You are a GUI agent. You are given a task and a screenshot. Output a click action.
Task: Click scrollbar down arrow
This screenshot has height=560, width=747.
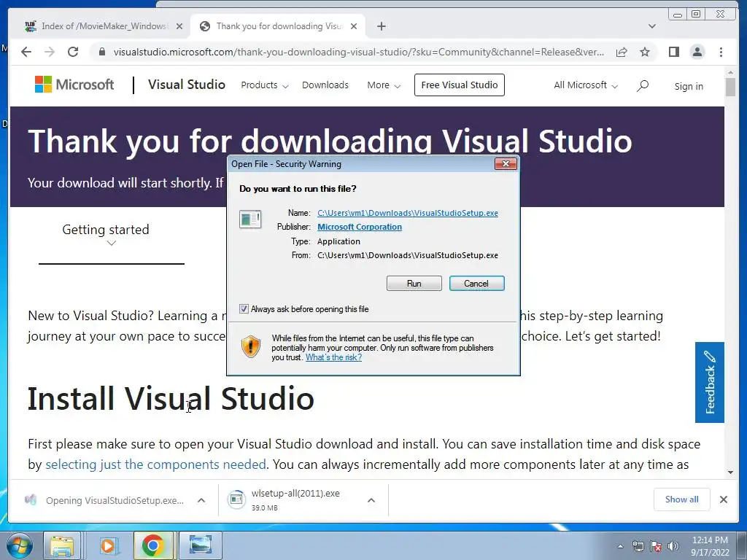coord(730,472)
